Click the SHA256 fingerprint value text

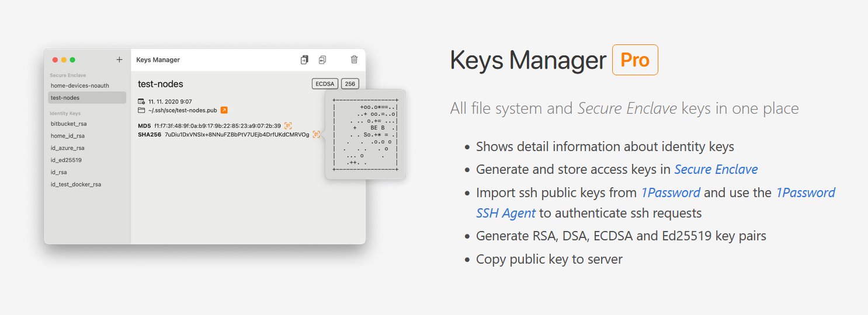pyautogui.click(x=237, y=134)
